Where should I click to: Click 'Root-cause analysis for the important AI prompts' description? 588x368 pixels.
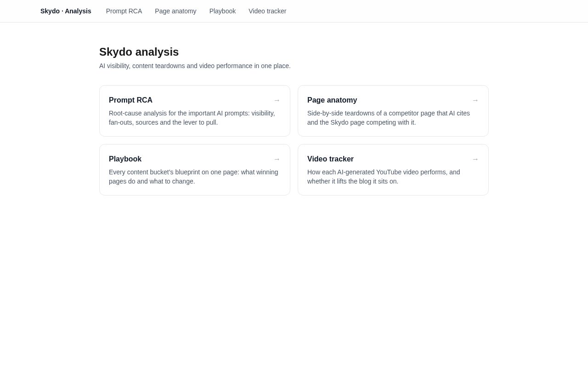pyautogui.click(x=192, y=118)
